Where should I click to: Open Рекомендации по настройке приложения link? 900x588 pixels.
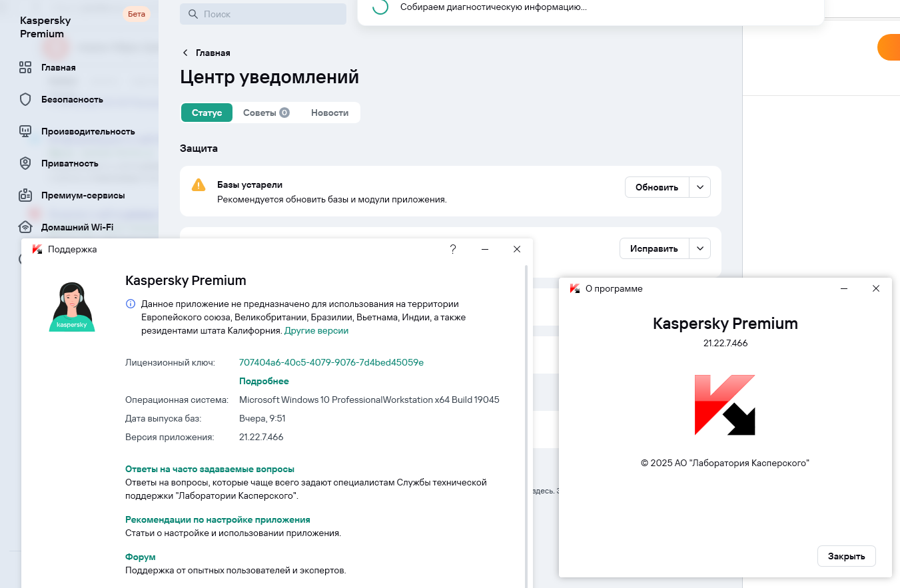pyautogui.click(x=218, y=519)
